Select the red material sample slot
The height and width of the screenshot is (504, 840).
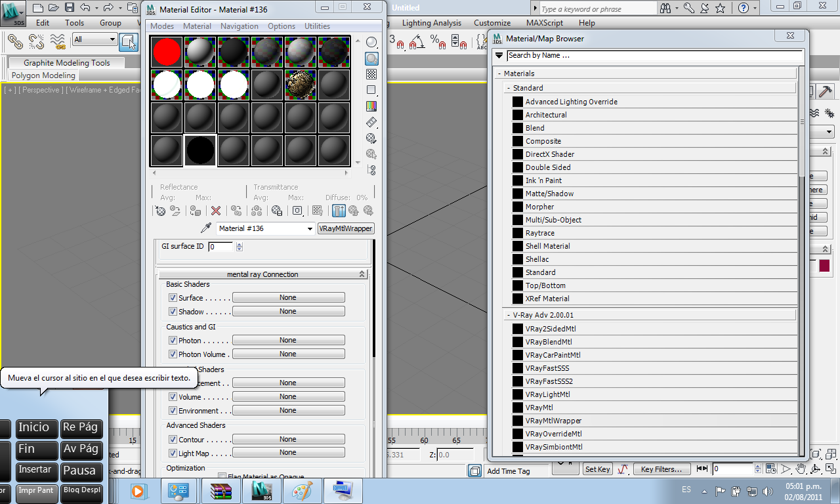coord(167,52)
